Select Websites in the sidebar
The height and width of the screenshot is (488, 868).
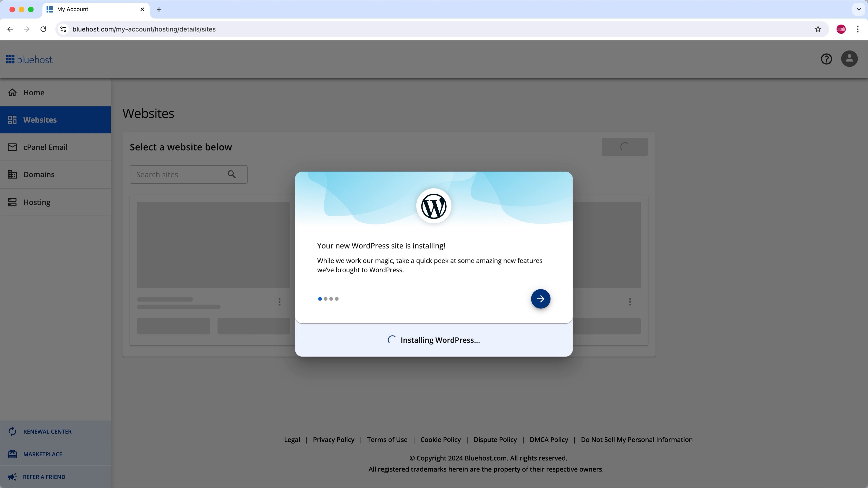click(55, 120)
